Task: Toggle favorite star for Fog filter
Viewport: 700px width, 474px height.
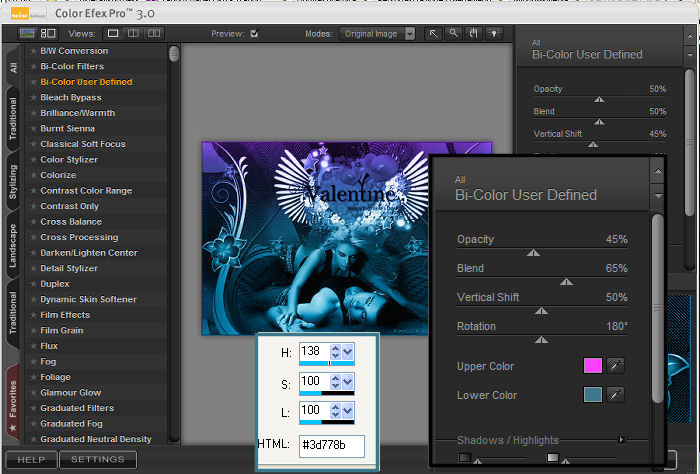Action: (33, 362)
